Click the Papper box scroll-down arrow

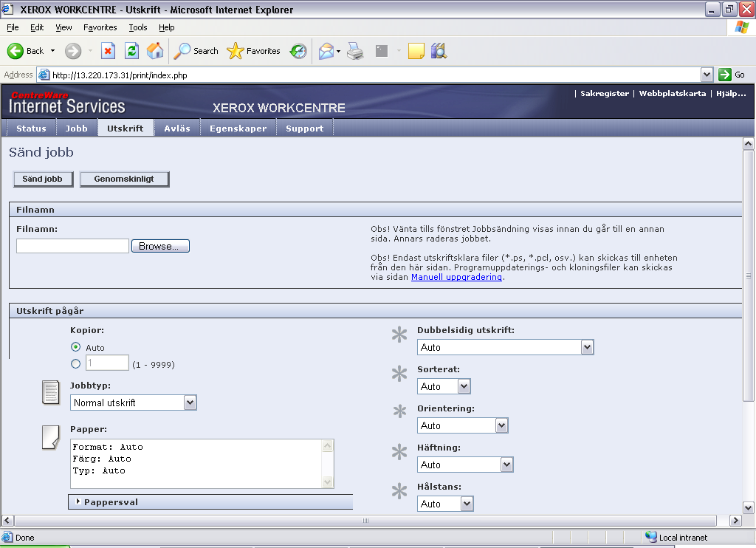[x=328, y=482]
